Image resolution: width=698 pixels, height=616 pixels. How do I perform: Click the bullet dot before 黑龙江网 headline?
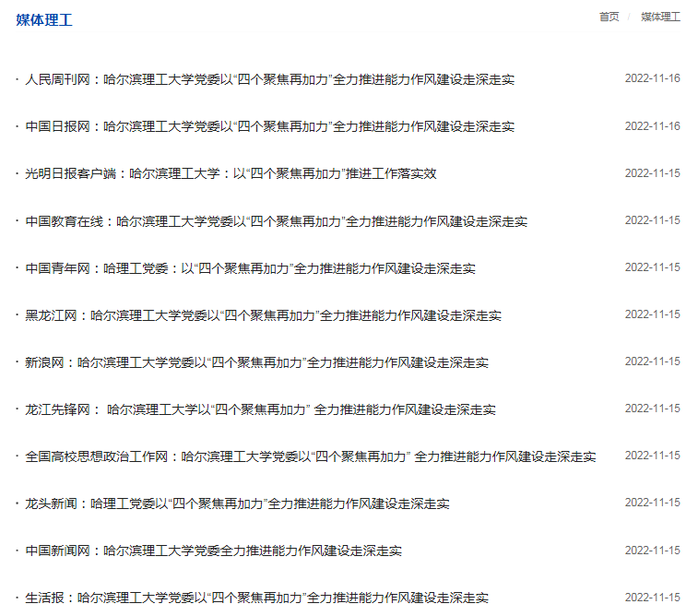tap(17, 315)
